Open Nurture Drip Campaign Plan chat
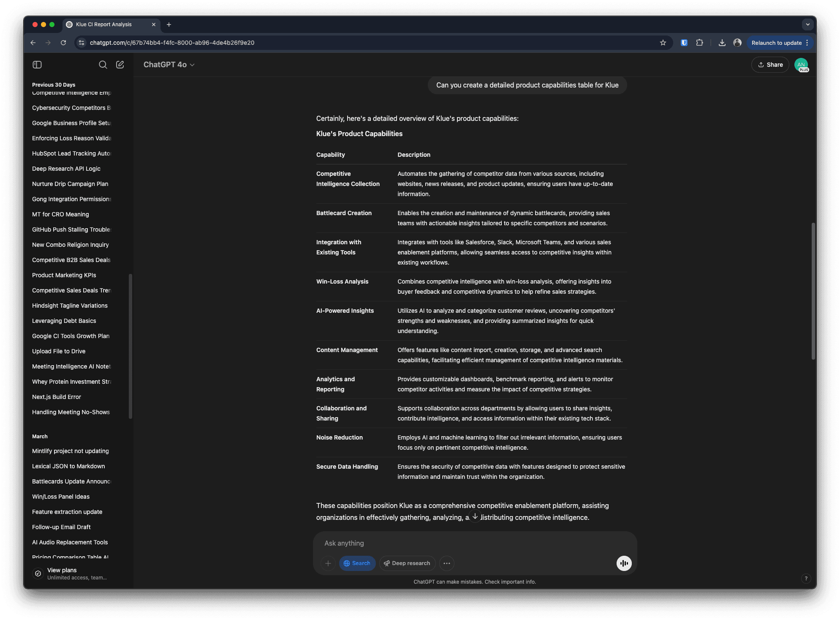The height and width of the screenshot is (620, 840). tap(70, 184)
